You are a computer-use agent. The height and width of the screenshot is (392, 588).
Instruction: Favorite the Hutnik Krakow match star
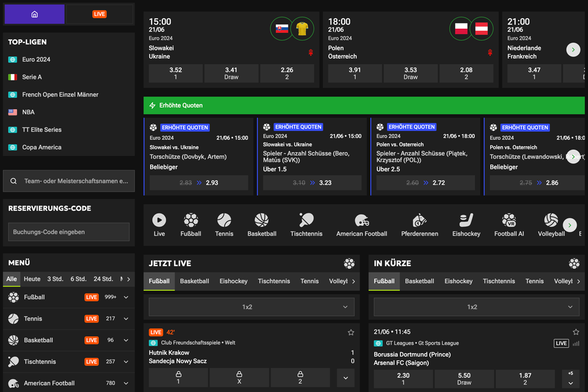350,333
